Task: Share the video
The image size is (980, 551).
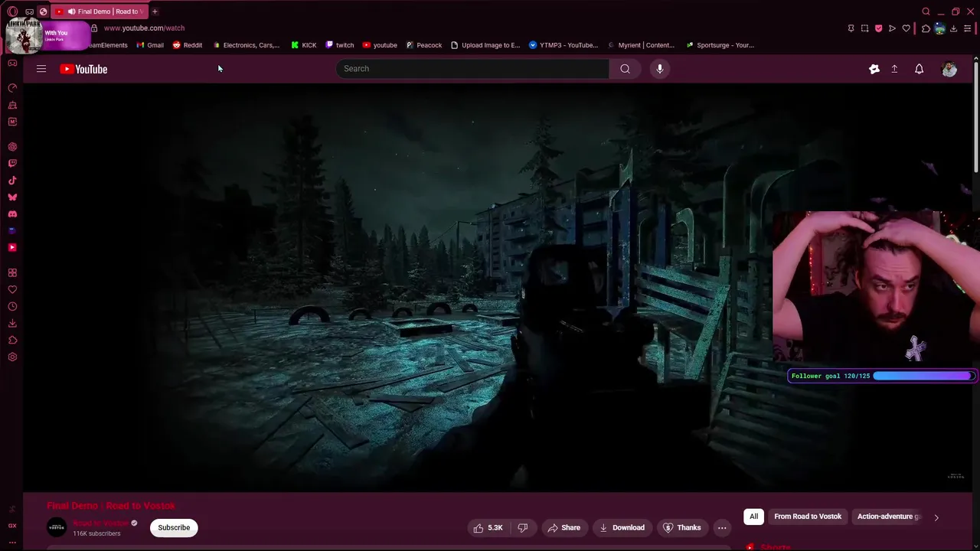Action: [x=563, y=527]
